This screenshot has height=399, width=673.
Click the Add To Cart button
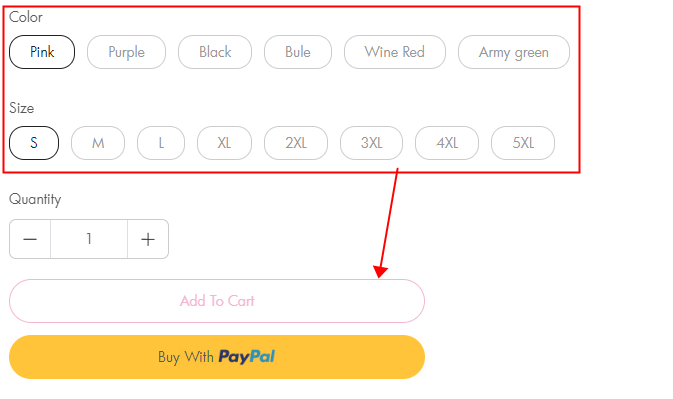tap(217, 301)
